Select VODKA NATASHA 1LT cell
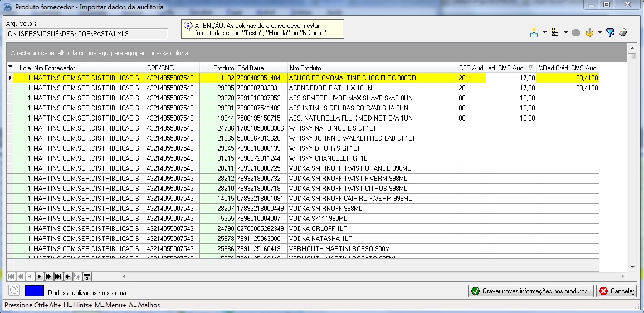This screenshot has width=644, height=313. point(372,239)
